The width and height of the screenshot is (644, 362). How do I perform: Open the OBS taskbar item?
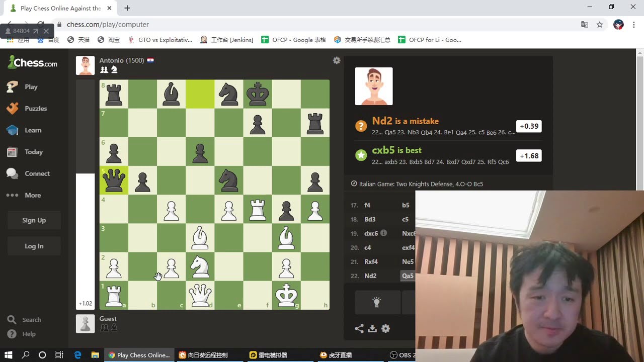coord(403,355)
